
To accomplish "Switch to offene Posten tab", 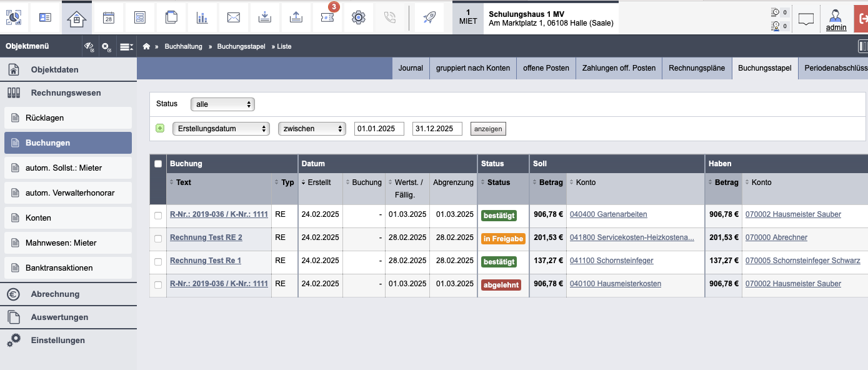I will coord(546,68).
